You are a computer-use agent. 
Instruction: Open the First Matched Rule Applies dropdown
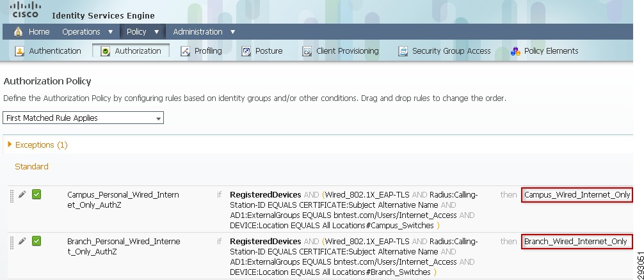83,118
